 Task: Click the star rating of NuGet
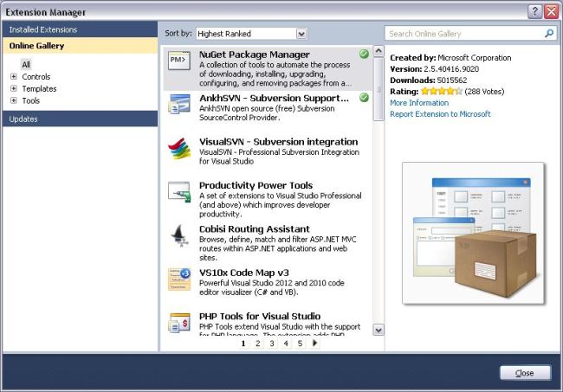click(x=442, y=91)
